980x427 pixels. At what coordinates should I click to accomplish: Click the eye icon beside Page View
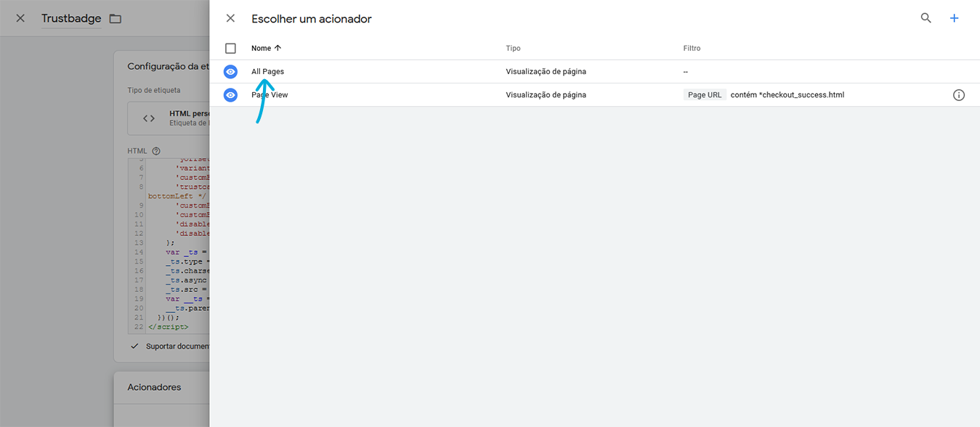pyautogui.click(x=230, y=95)
